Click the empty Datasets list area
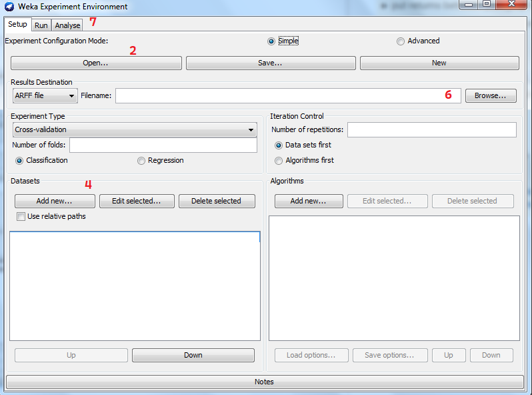This screenshot has height=395, width=532. click(x=135, y=286)
